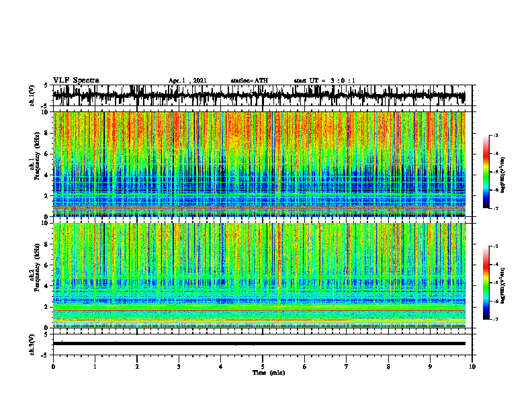Screen dimensions: 532x411
Task: Click the ch.2 spectrogram color bar
Action: click(x=486, y=283)
